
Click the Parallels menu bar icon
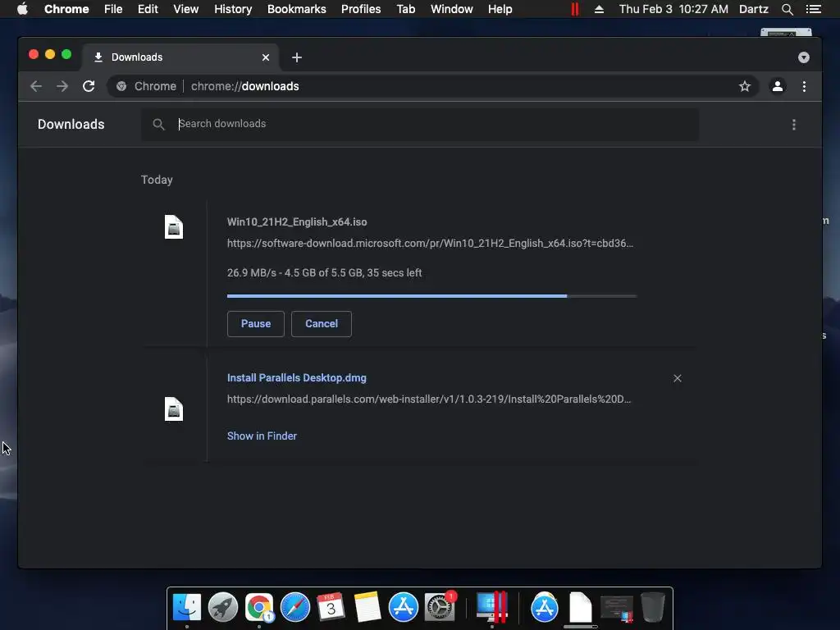click(575, 9)
